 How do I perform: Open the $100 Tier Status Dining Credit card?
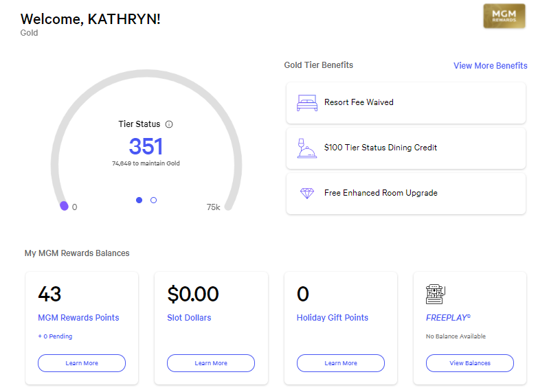tap(406, 148)
